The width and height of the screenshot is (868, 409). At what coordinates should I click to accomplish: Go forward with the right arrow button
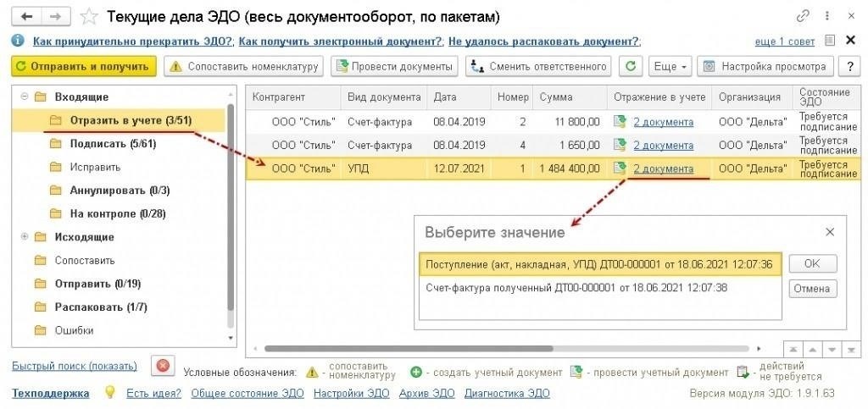55,17
